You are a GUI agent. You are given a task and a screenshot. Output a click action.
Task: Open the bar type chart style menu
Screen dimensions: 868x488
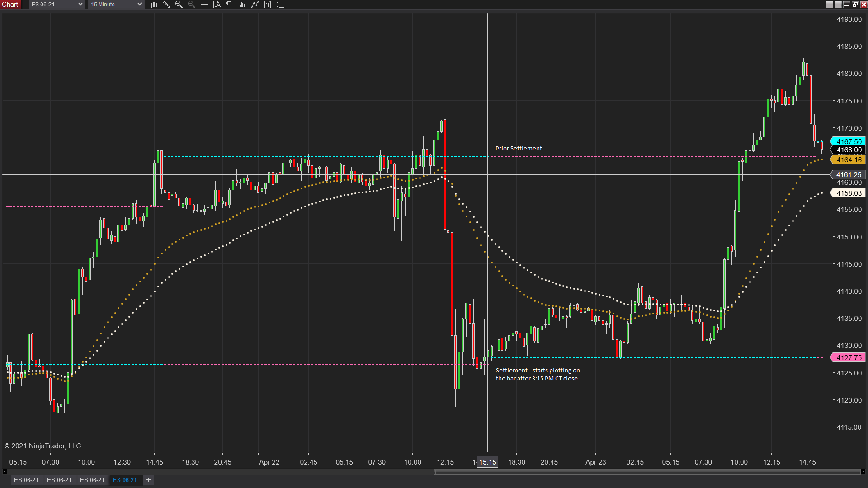(154, 5)
